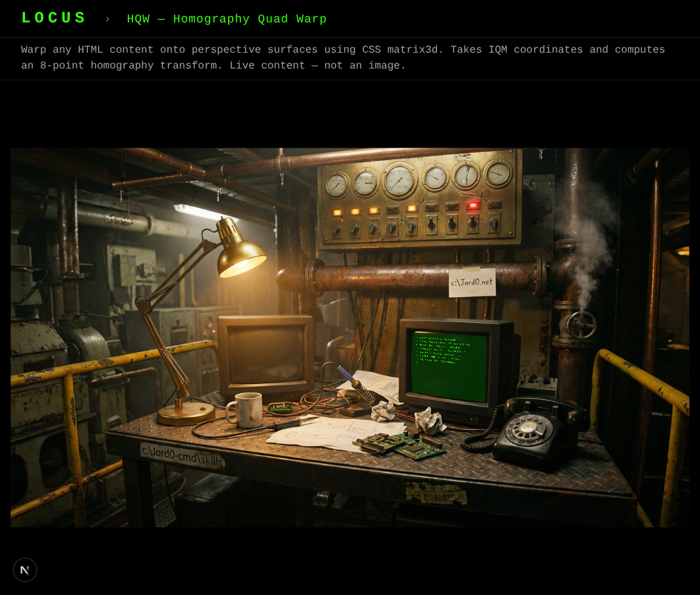This screenshot has height=595, width=700.
Task: Click the green circuit boards on the desk
Action: (401, 445)
